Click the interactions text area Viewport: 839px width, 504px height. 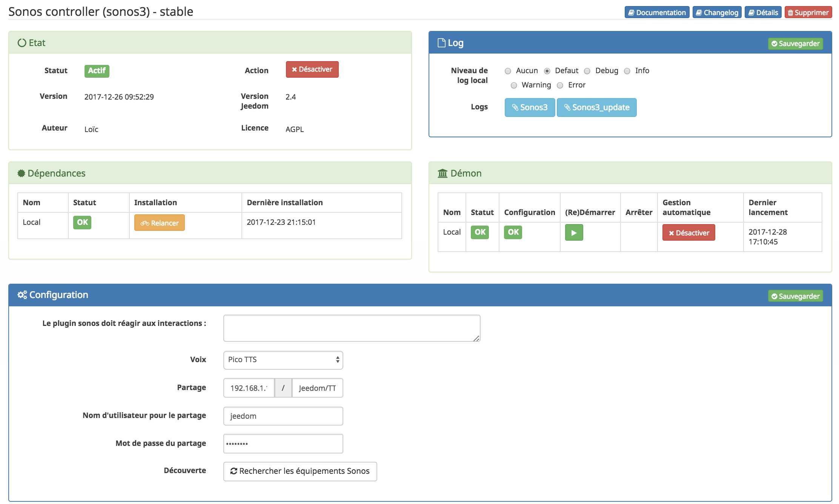(x=352, y=328)
